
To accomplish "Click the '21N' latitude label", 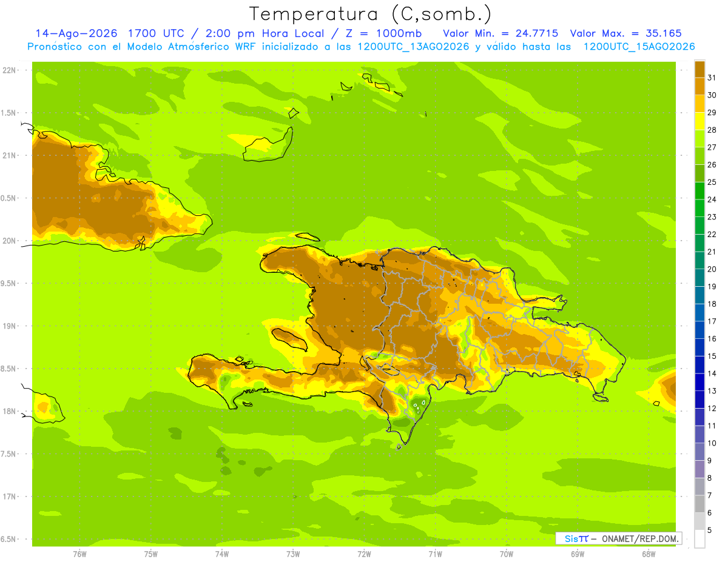I will [10, 155].
